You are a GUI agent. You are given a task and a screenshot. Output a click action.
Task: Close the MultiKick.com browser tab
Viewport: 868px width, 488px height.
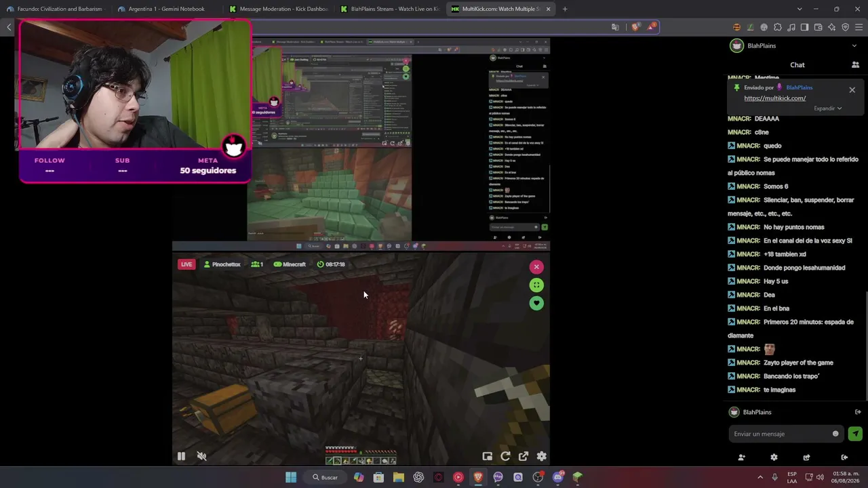pos(548,9)
